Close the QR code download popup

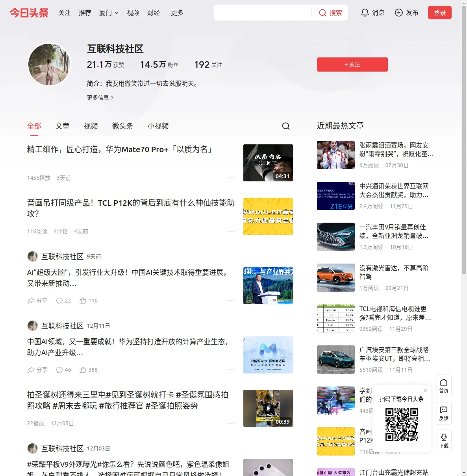[425, 391]
